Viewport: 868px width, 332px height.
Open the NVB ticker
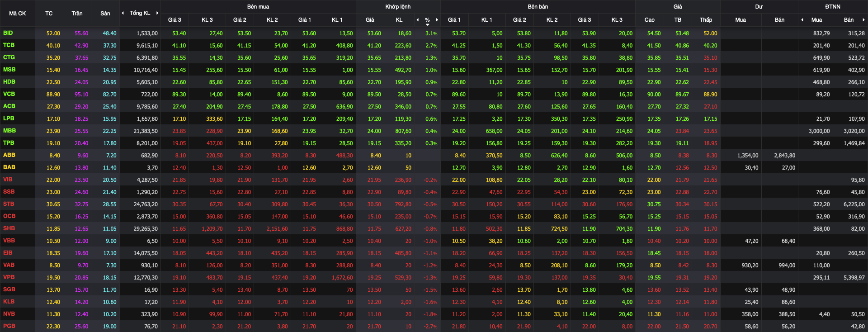coord(9,314)
